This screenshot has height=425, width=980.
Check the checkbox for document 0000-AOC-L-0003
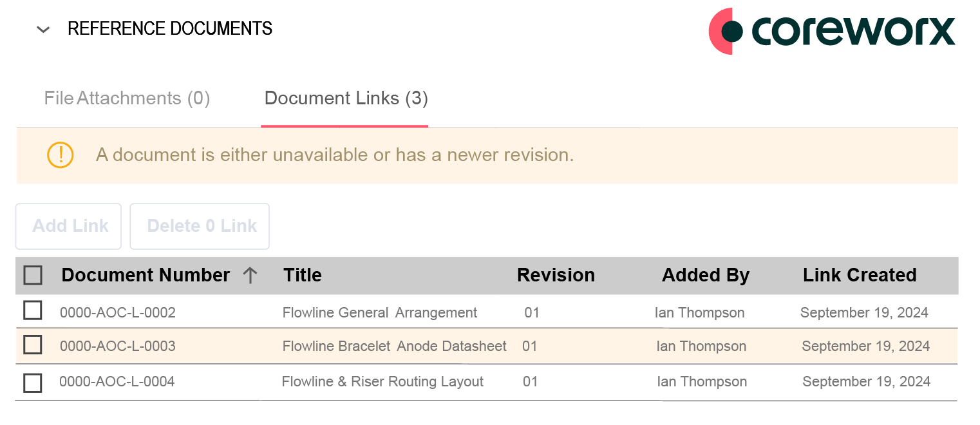point(32,345)
